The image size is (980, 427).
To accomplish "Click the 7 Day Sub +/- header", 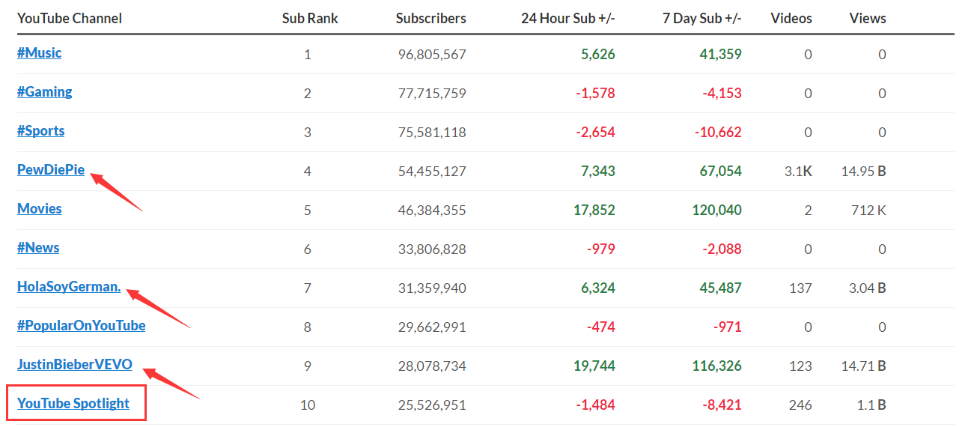I will [x=702, y=18].
